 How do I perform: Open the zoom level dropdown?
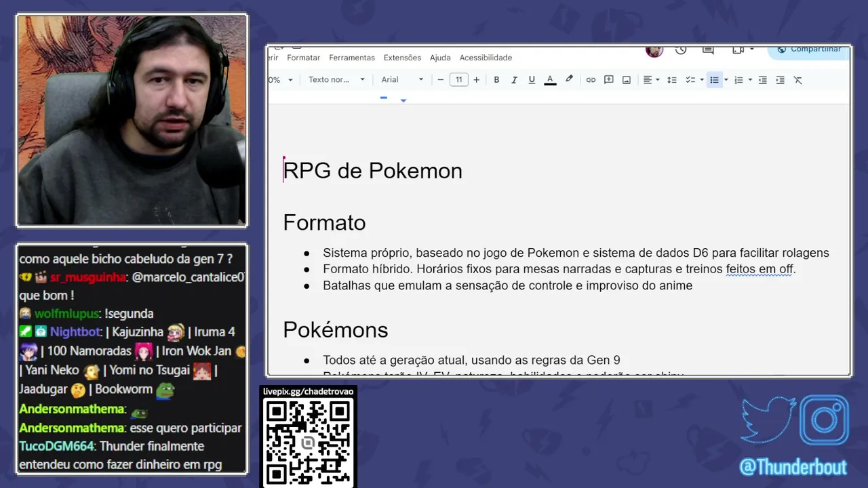[x=281, y=80]
